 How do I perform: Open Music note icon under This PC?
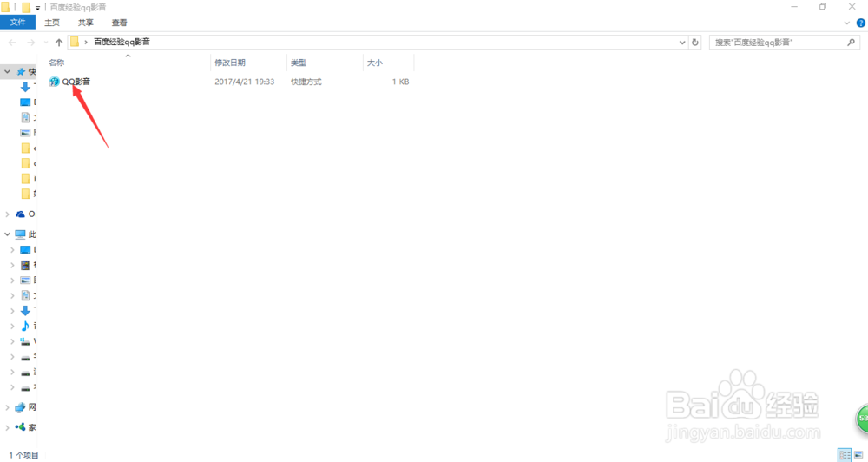(x=25, y=326)
